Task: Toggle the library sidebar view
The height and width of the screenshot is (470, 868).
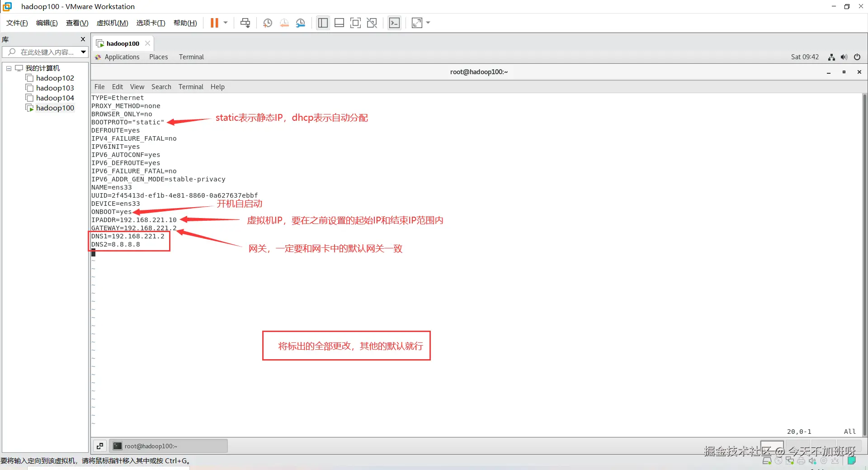Action: [323, 23]
